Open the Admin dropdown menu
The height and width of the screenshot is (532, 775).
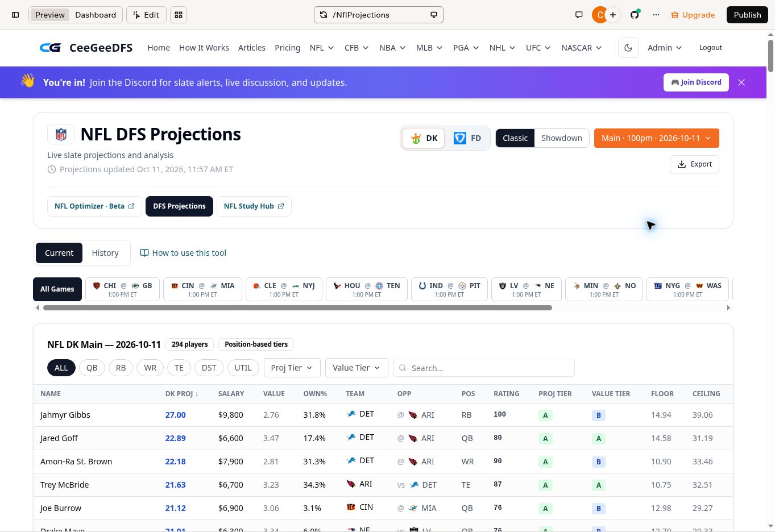665,48
